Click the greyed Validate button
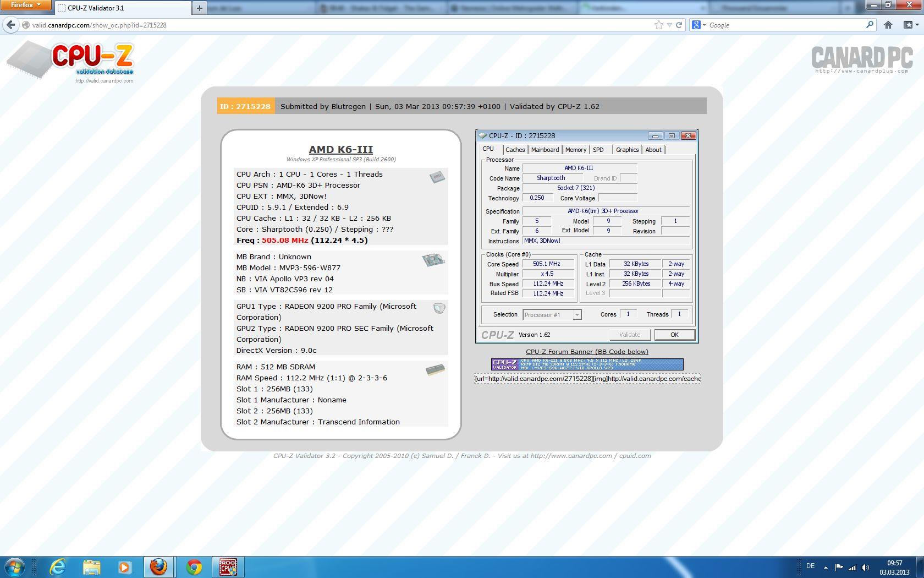This screenshot has width=924, height=578. coord(630,335)
